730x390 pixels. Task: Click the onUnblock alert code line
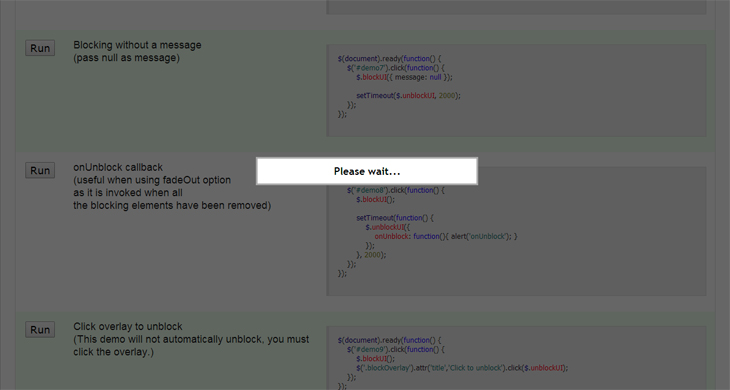click(446, 236)
